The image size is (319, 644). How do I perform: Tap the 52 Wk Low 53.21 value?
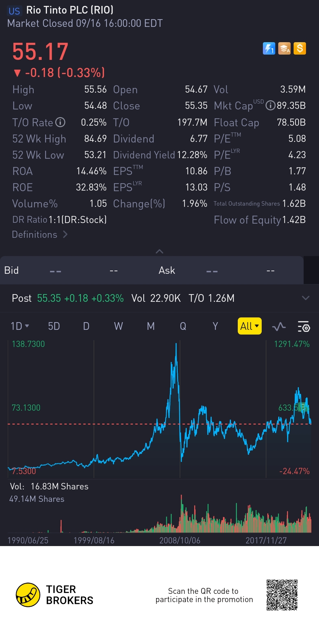click(95, 155)
